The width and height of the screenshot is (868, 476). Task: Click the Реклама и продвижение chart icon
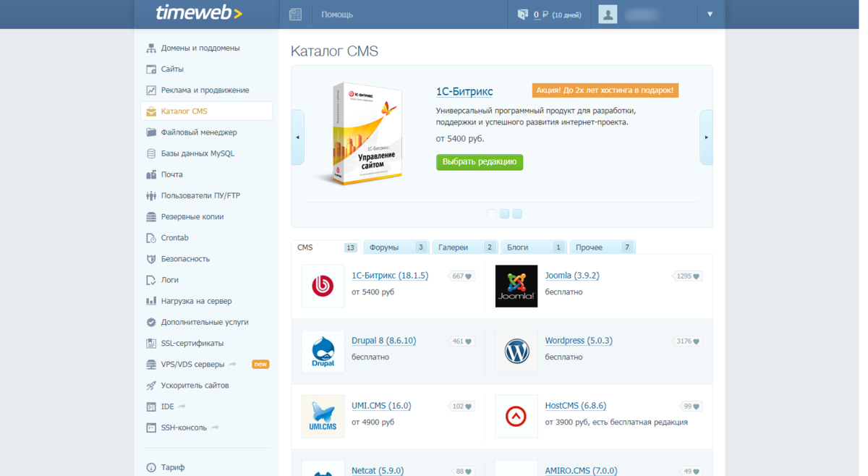151,90
